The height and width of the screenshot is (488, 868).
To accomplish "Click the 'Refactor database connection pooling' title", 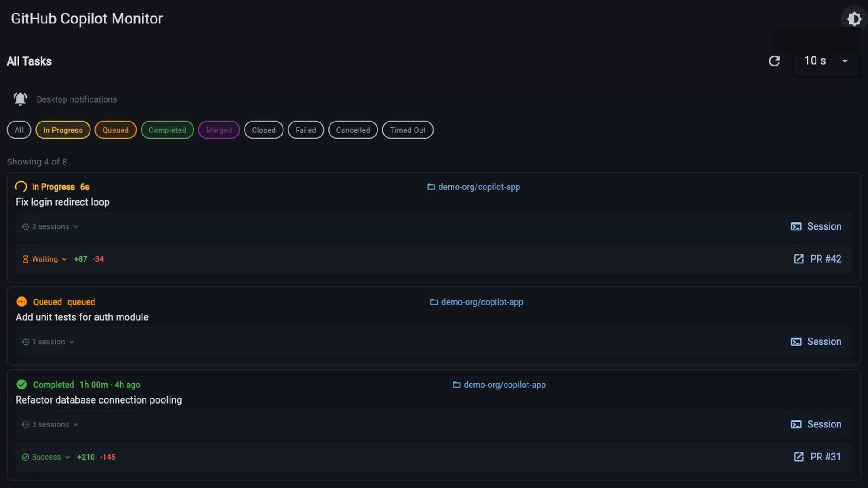I will (x=99, y=400).
